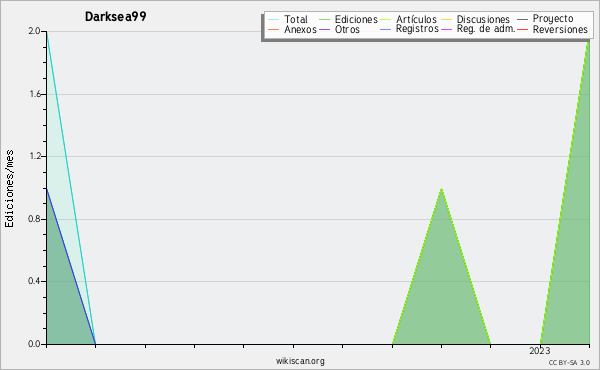Click the Reg. de adm. legend entry

click(x=478, y=29)
